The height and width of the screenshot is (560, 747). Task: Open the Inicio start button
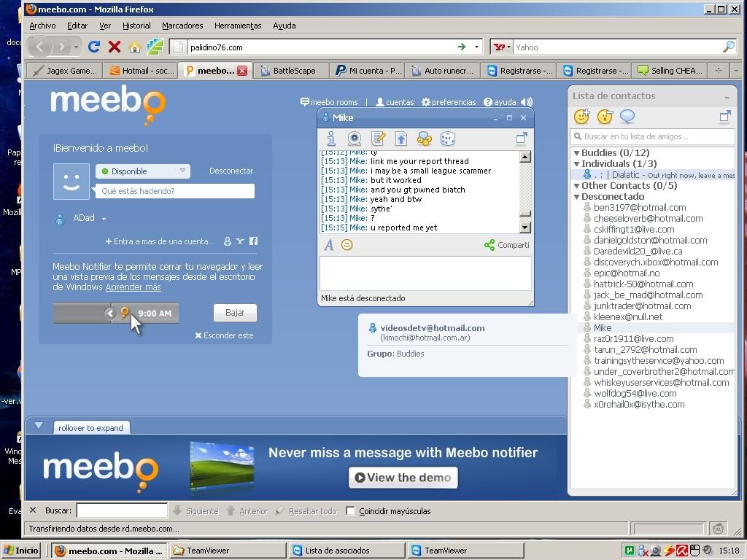(21, 551)
